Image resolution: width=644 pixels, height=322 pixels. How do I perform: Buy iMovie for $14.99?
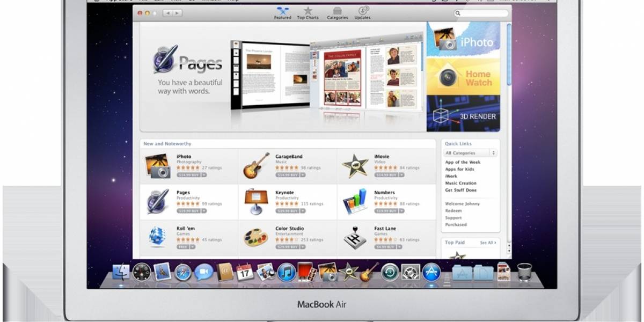(385, 175)
